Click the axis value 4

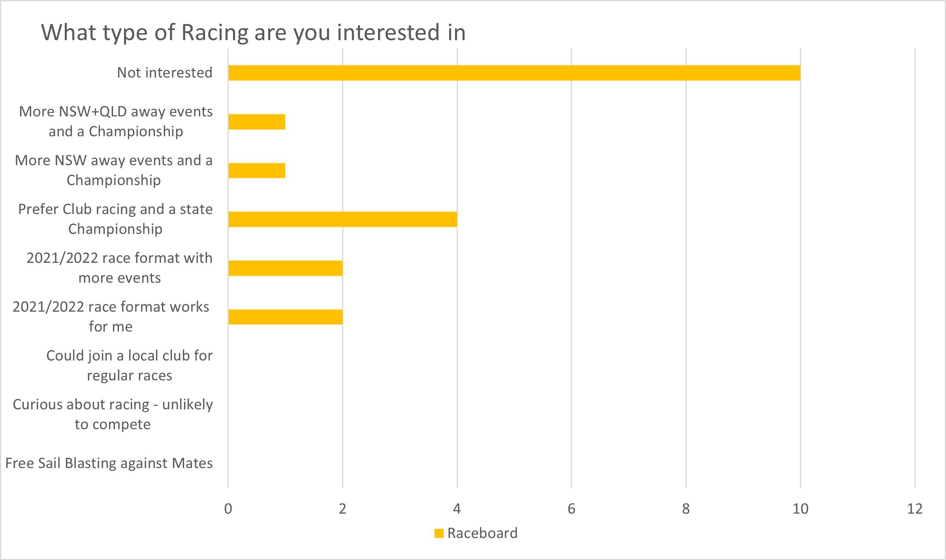click(x=457, y=509)
